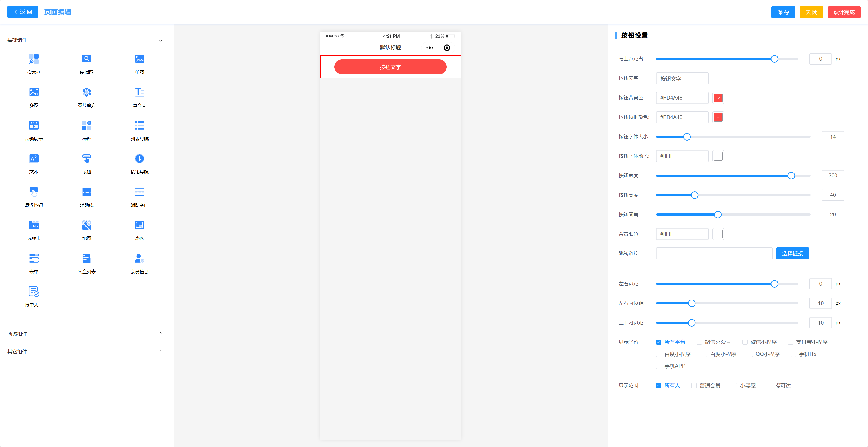Collapse the 基础组件 section
The height and width of the screenshot is (447, 868).
click(x=160, y=40)
